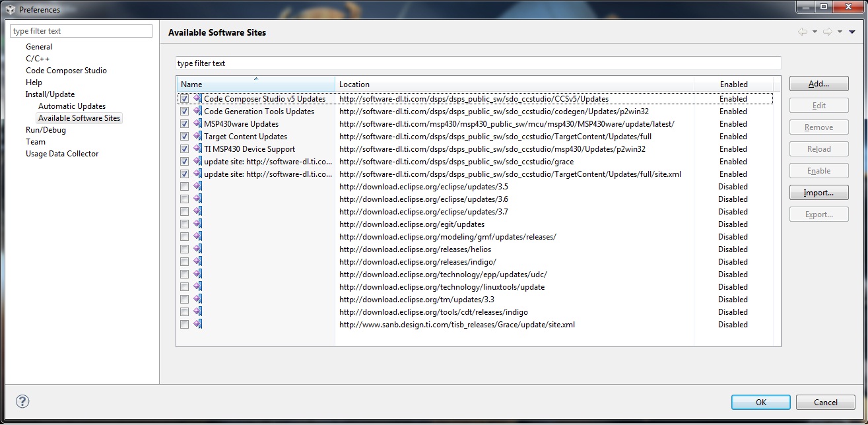Click the back navigation arrow

click(803, 32)
